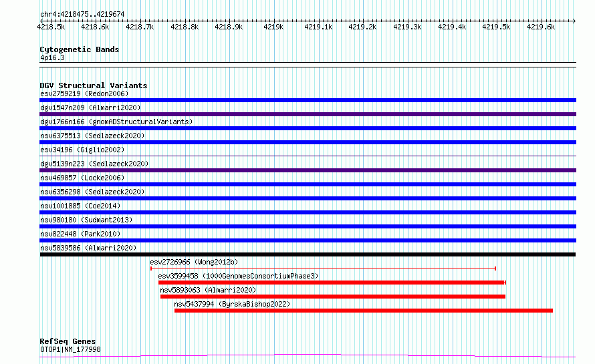Select the blue bar under nsv1001885
Viewport: 595px width, 364px height.
(x=308, y=212)
